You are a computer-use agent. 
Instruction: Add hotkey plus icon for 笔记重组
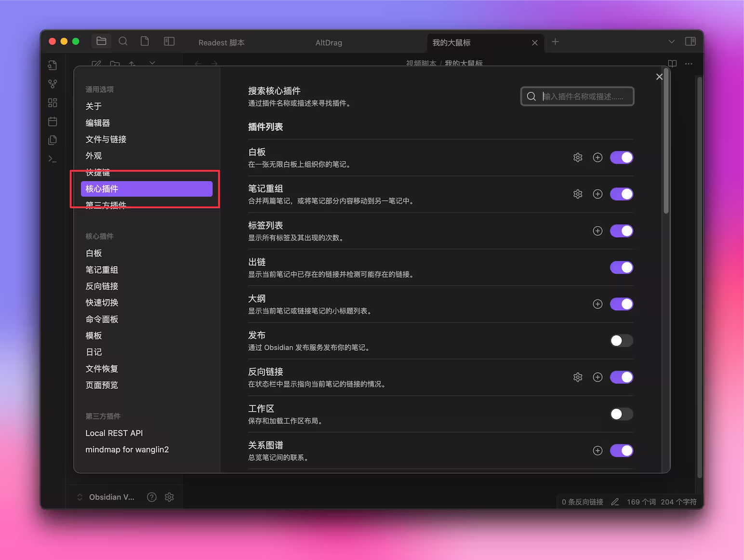(x=598, y=194)
